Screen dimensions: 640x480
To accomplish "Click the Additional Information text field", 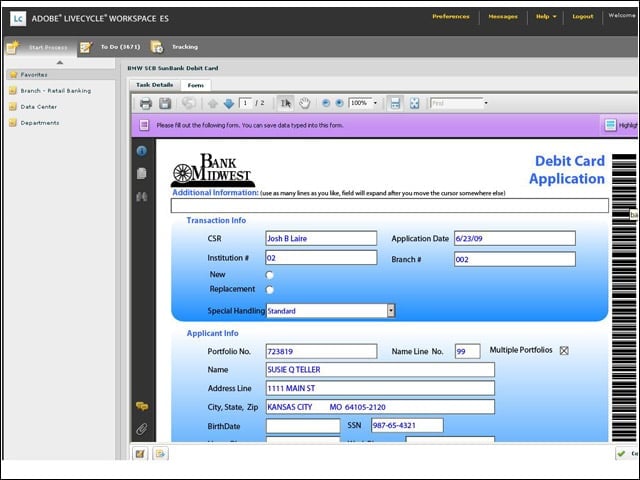I will [x=389, y=206].
